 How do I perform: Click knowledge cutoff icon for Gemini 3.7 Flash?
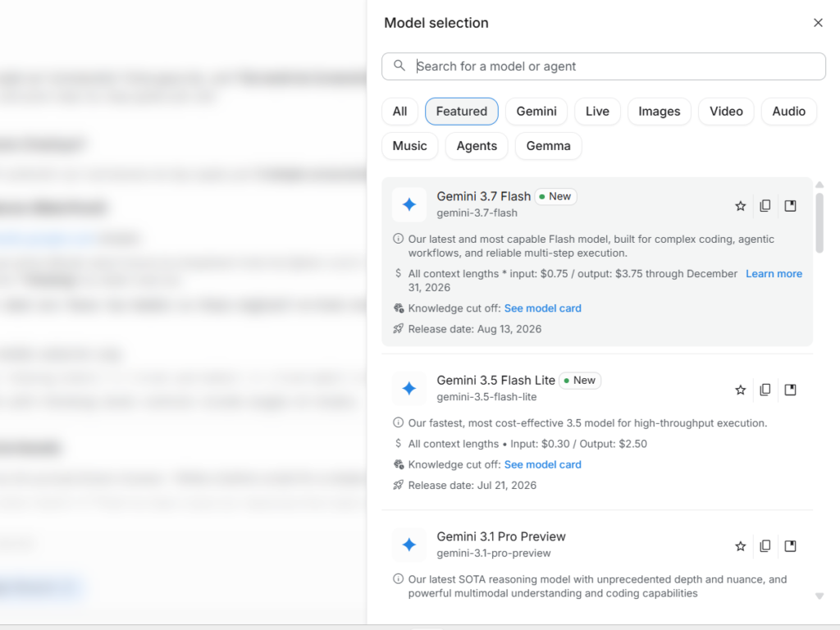399,308
